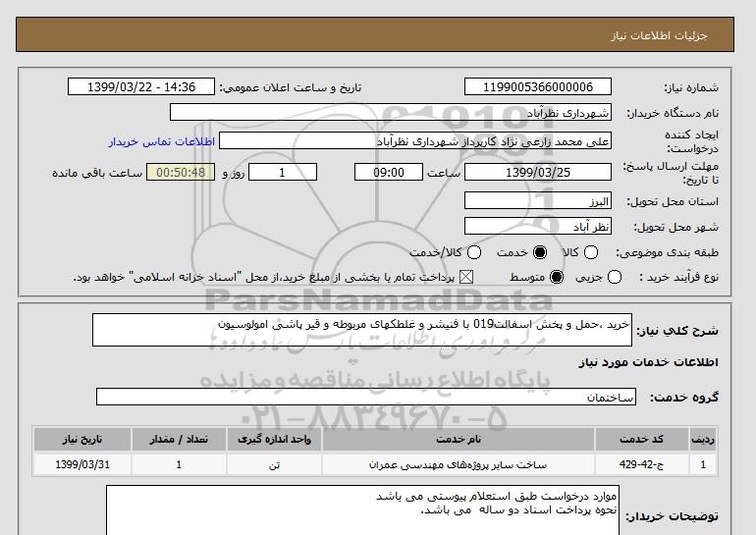Click the شرح کلي نياز label
This screenshot has height=535, width=756.
click(677, 331)
